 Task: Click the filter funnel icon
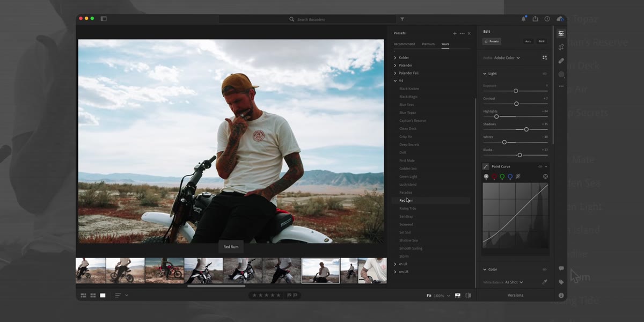pos(402,19)
